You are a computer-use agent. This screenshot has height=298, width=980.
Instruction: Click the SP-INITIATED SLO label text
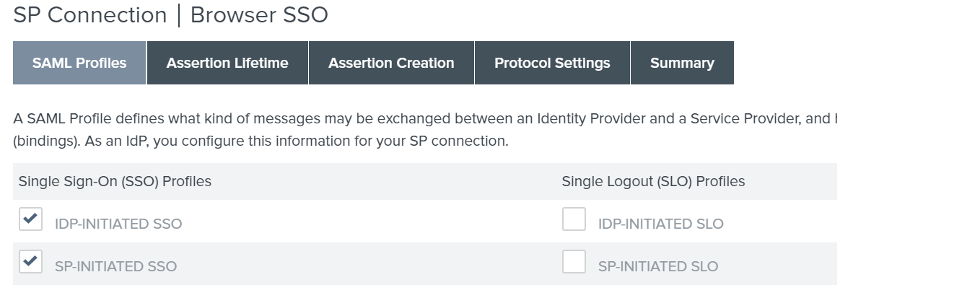[x=657, y=266]
